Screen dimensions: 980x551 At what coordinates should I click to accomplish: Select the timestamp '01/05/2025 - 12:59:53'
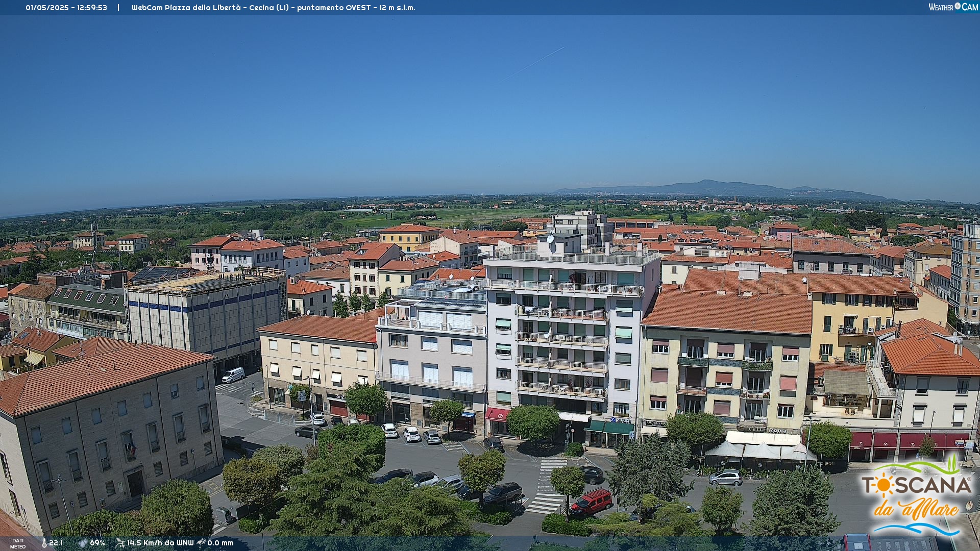[66, 8]
